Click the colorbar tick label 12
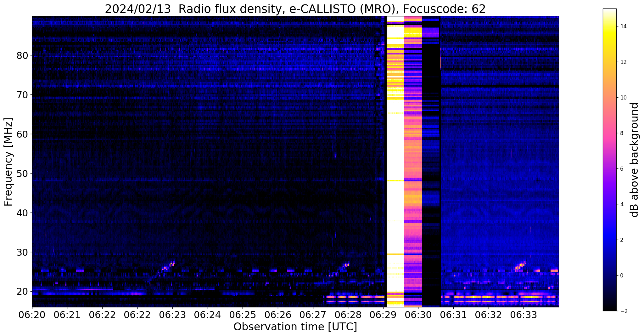 623,62
